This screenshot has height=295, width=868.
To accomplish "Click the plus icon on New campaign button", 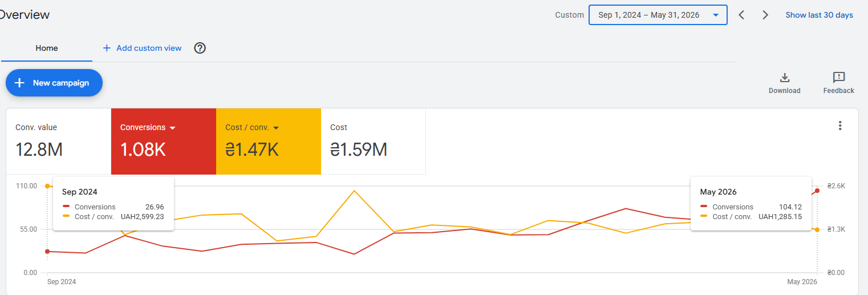I will 19,83.
